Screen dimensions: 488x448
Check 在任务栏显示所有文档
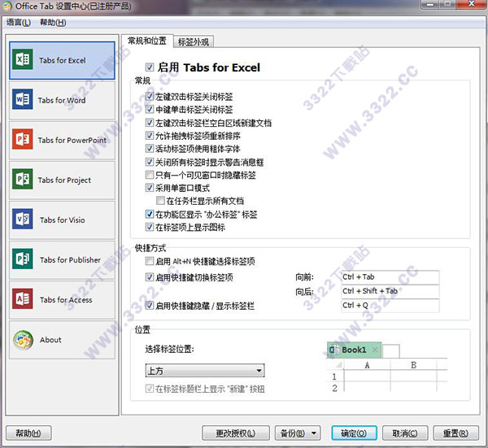[x=160, y=201]
